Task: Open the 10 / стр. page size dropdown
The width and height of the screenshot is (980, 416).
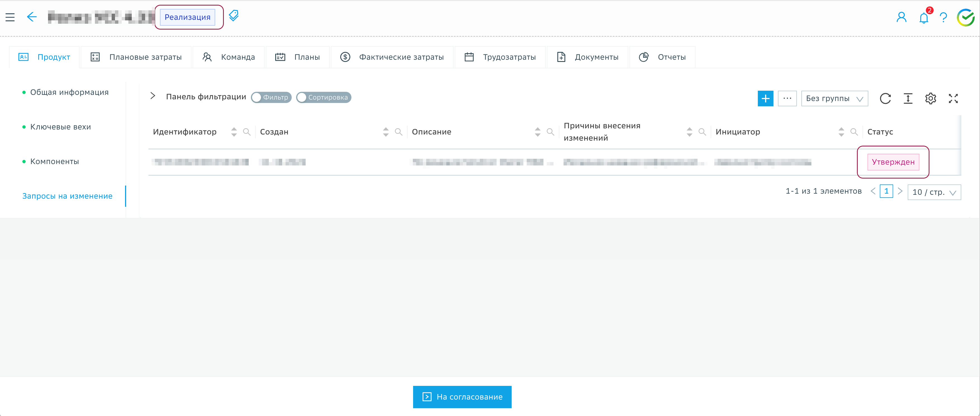Action: tap(934, 192)
